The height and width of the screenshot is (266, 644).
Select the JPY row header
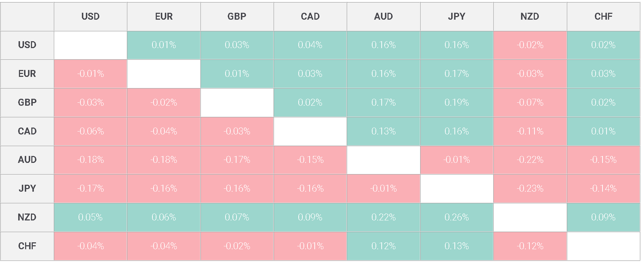(x=27, y=188)
